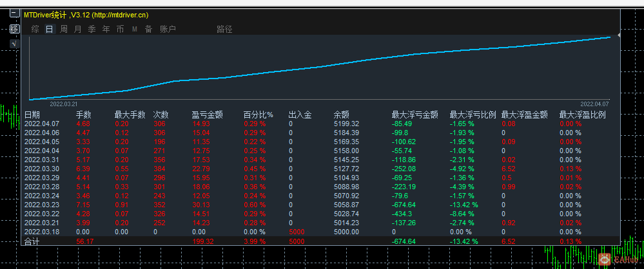Screen dimensions: 644x269
Task: Collapse the panel with the minus button
Action: [14, 14]
